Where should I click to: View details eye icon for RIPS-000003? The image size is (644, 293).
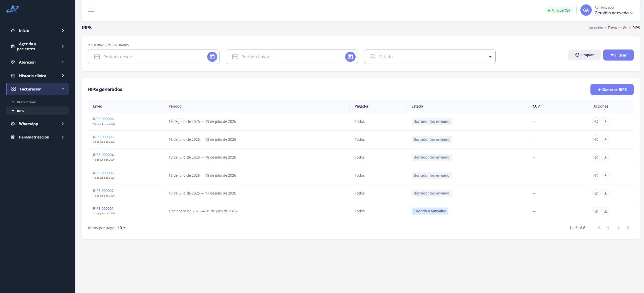596,176
